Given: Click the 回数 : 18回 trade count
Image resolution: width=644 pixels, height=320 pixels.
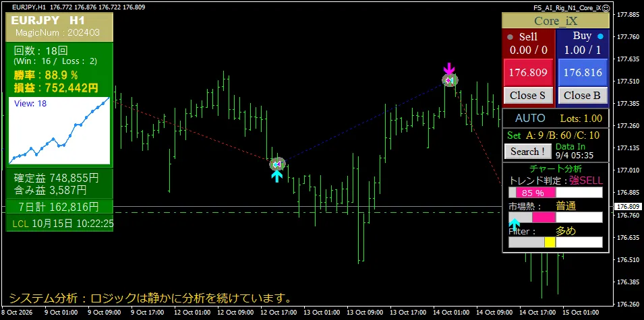Looking at the screenshot, I should (41, 51).
